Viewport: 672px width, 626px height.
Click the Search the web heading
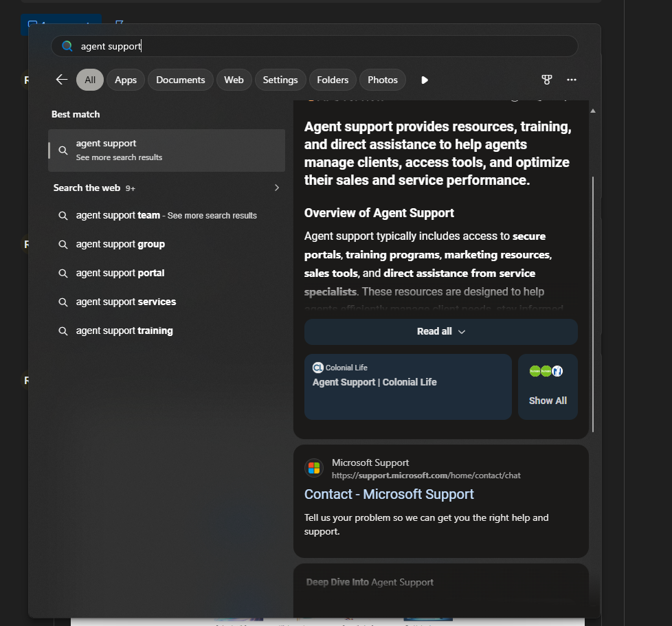pos(87,188)
